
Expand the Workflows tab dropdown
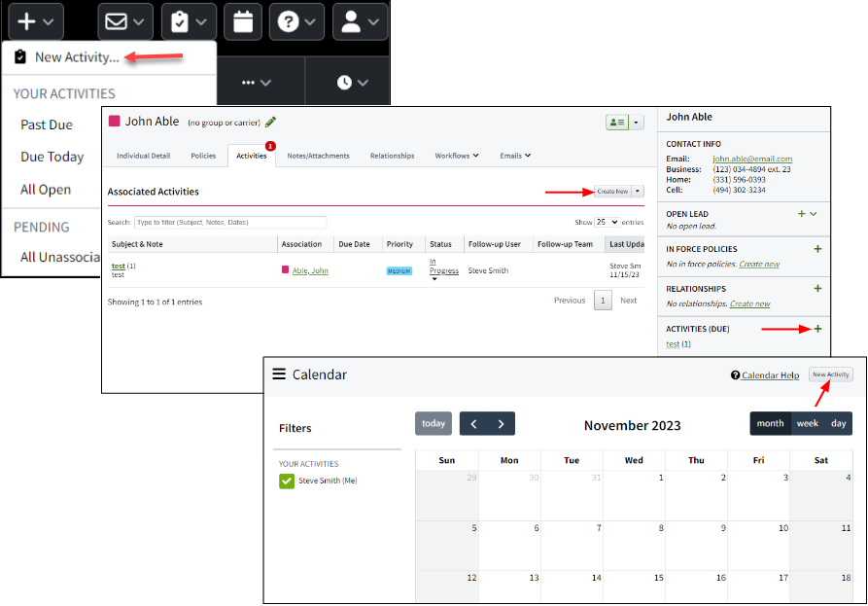click(x=457, y=156)
